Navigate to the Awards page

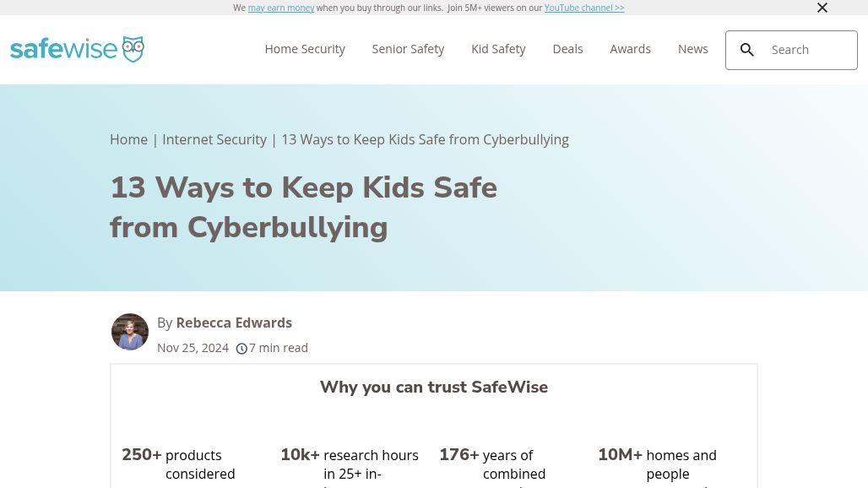click(630, 49)
